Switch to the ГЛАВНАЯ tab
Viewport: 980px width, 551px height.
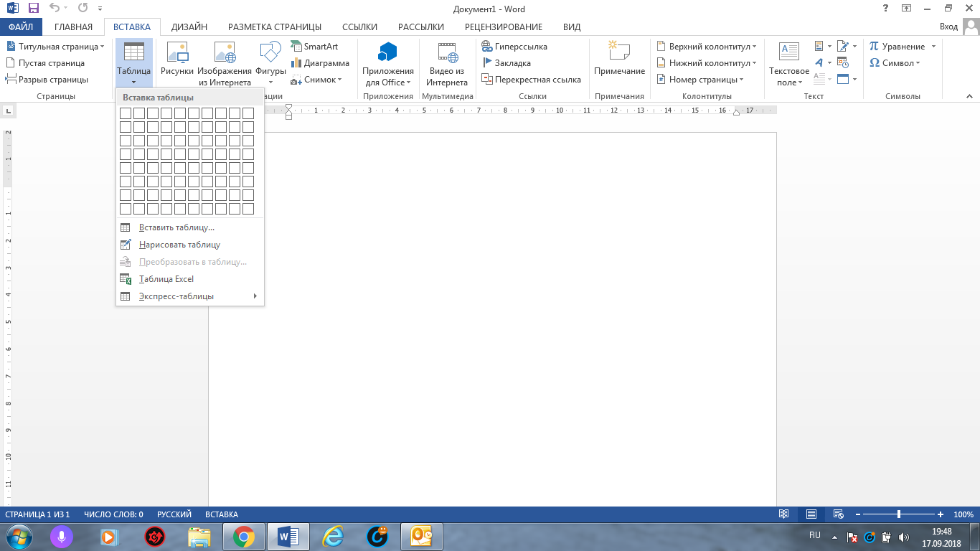click(73, 27)
